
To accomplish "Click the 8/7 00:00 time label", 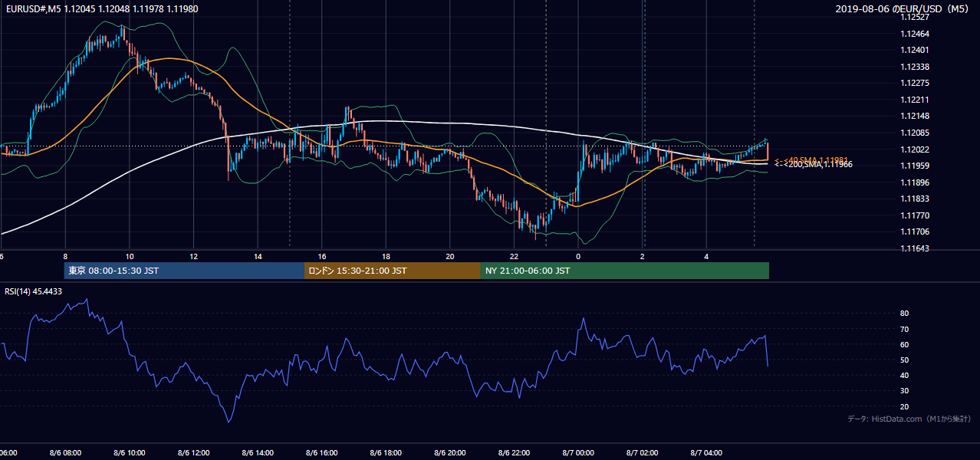I will point(578,453).
